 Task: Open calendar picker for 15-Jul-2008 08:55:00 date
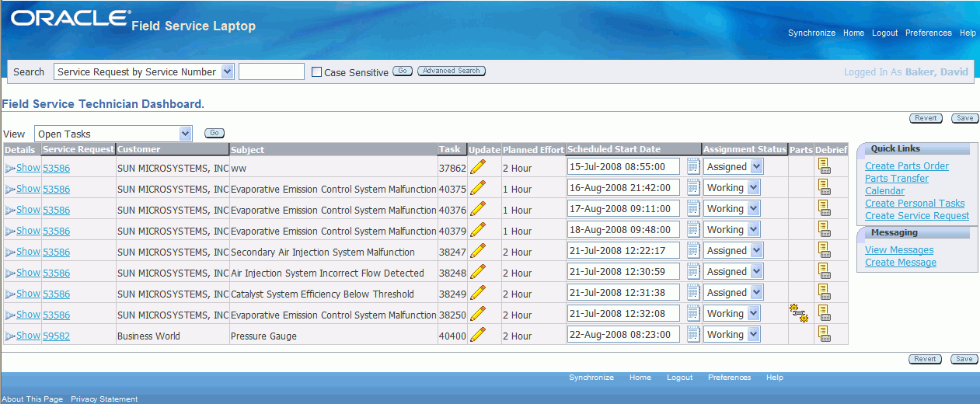[693, 166]
